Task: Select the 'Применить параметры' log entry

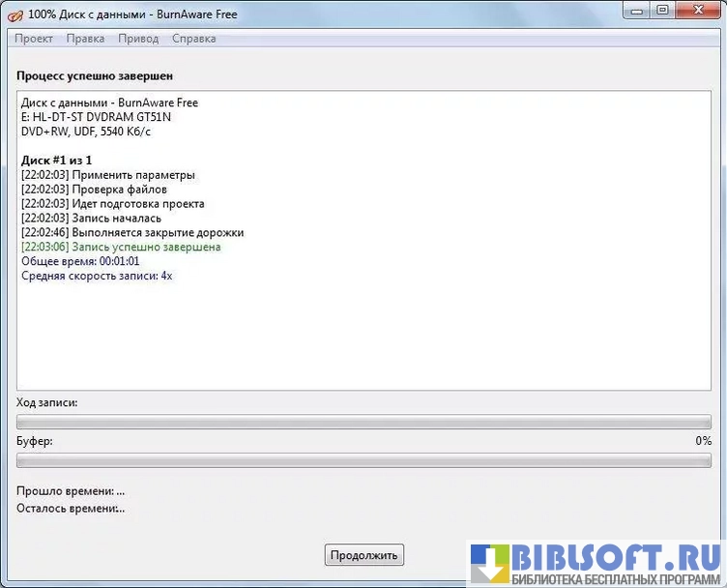Action: [108, 175]
